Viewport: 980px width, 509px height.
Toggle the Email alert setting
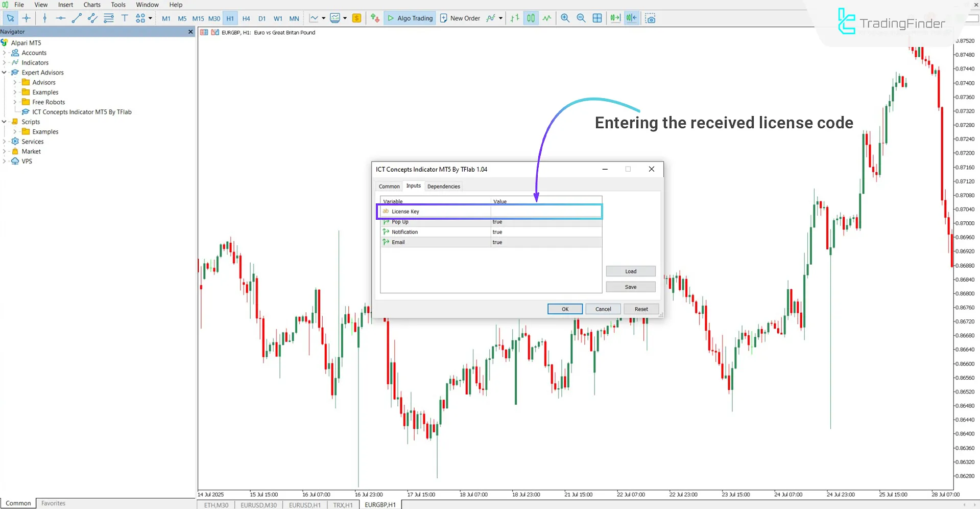544,242
